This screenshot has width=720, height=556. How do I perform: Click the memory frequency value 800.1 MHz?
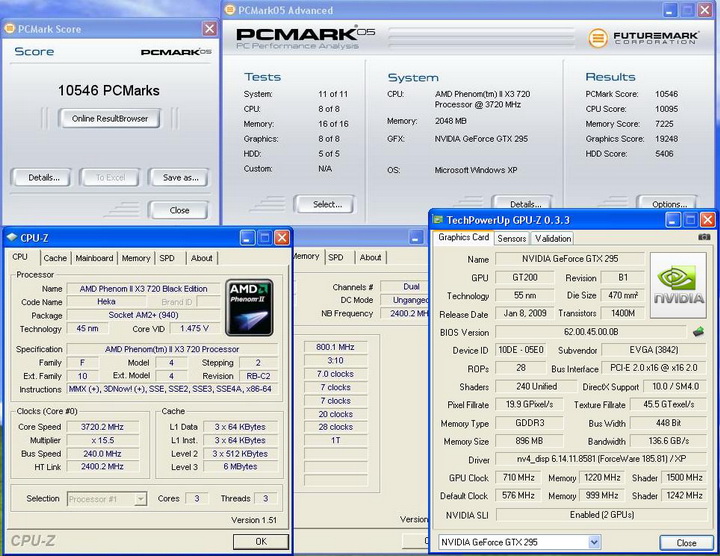(x=335, y=347)
